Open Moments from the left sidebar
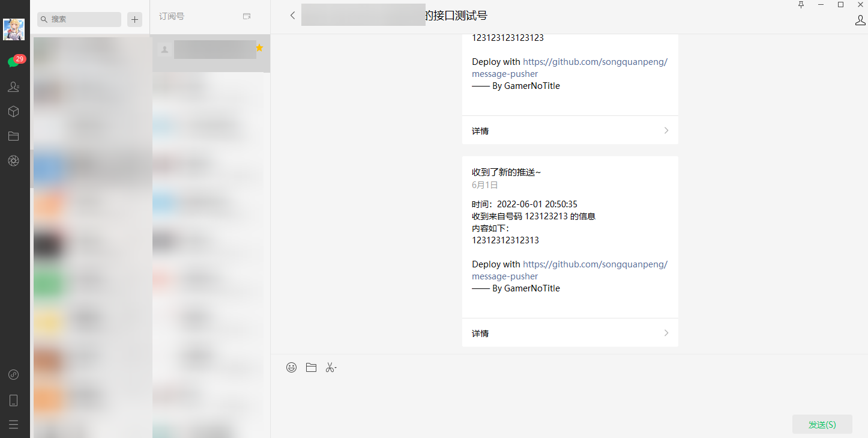This screenshot has width=868, height=438. tap(13, 160)
